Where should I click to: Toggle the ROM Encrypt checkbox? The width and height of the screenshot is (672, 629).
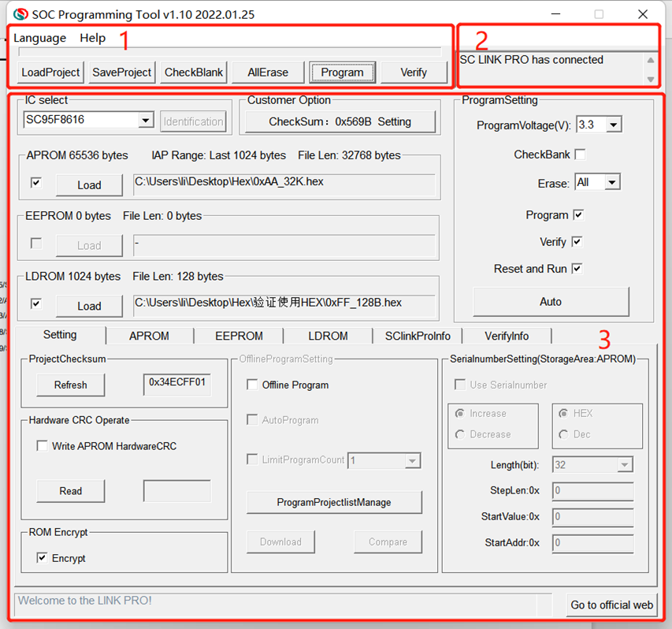[42, 558]
